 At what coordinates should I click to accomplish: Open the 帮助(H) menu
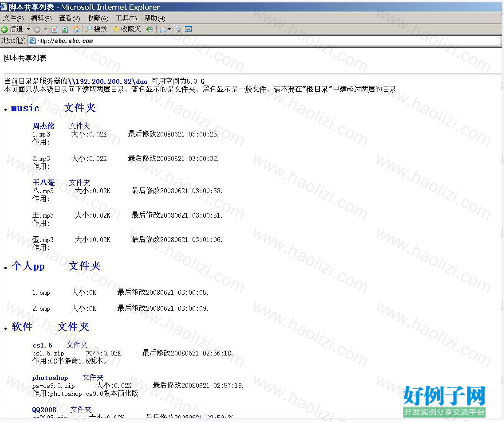[x=154, y=18]
